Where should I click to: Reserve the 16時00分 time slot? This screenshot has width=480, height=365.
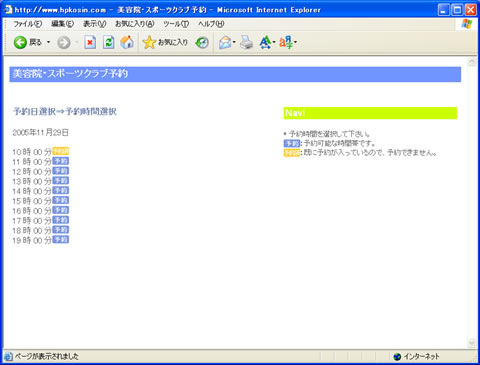pos(61,210)
